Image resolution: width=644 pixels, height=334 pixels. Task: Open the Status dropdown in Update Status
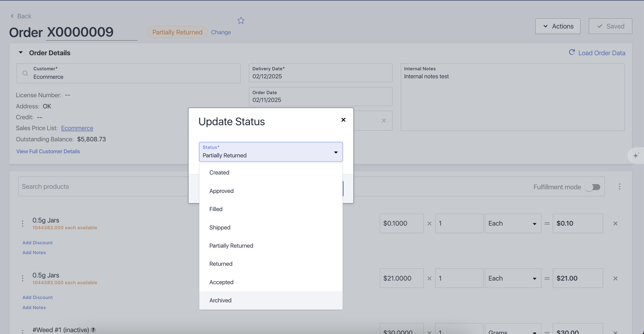tap(271, 152)
